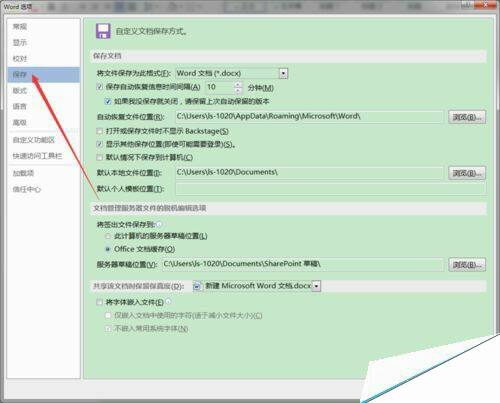This screenshot has height=403, width=500.
Task: Click the default local file location field
Action: [x=309, y=173]
